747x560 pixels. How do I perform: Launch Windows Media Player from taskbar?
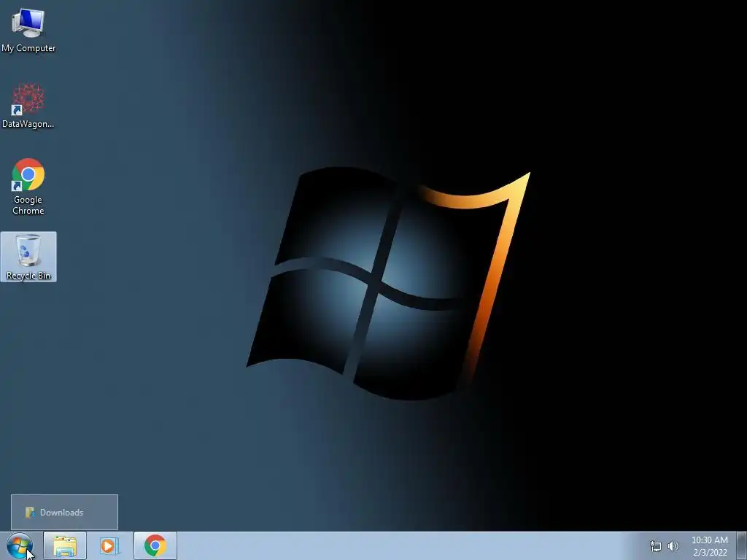point(109,545)
